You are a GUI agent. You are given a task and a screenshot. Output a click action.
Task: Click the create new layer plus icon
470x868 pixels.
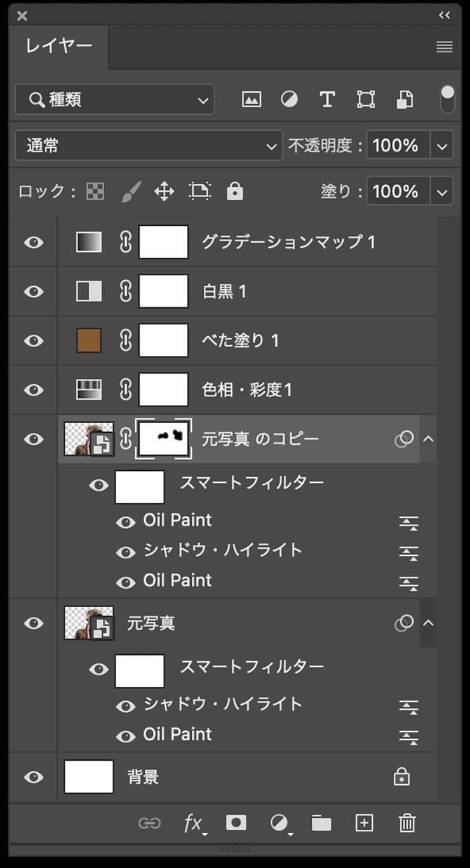(364, 824)
